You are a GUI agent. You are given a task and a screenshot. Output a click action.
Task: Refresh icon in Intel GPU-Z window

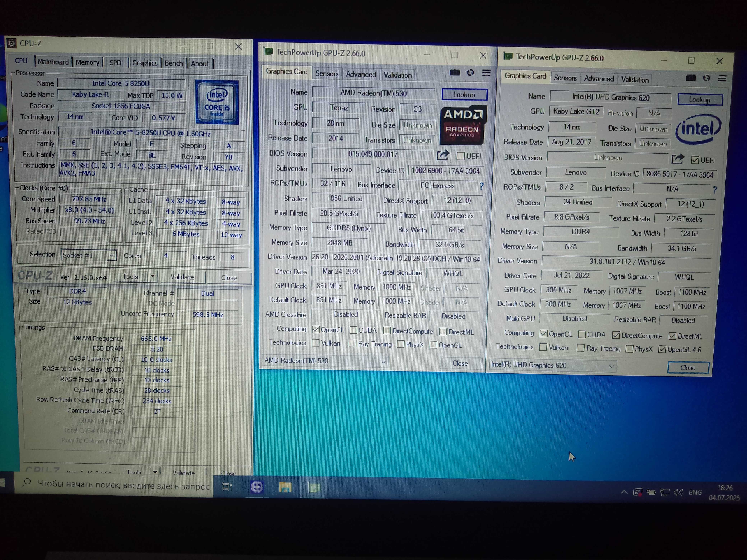coord(706,78)
